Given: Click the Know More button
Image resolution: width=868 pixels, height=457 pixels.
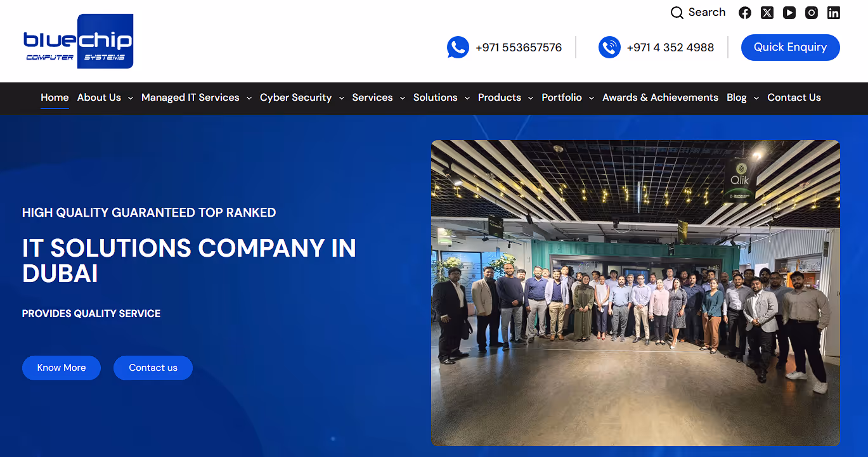Looking at the screenshot, I should click(x=62, y=368).
